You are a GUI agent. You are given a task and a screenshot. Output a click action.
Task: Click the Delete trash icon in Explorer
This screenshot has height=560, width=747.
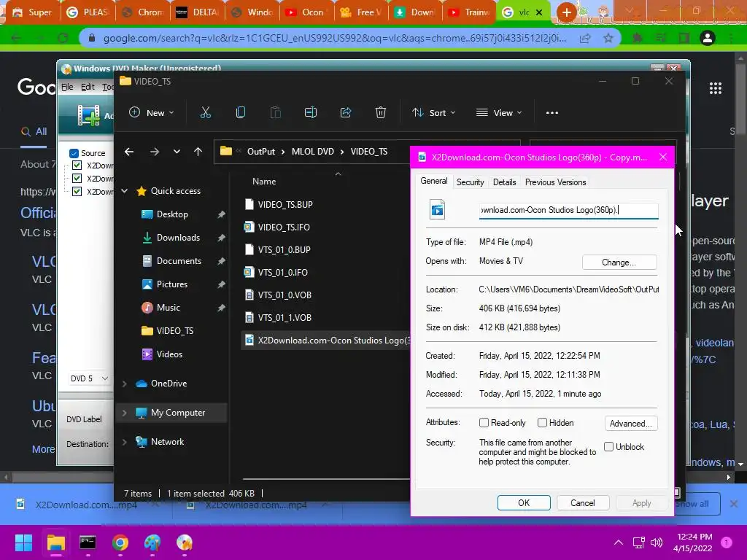381,113
